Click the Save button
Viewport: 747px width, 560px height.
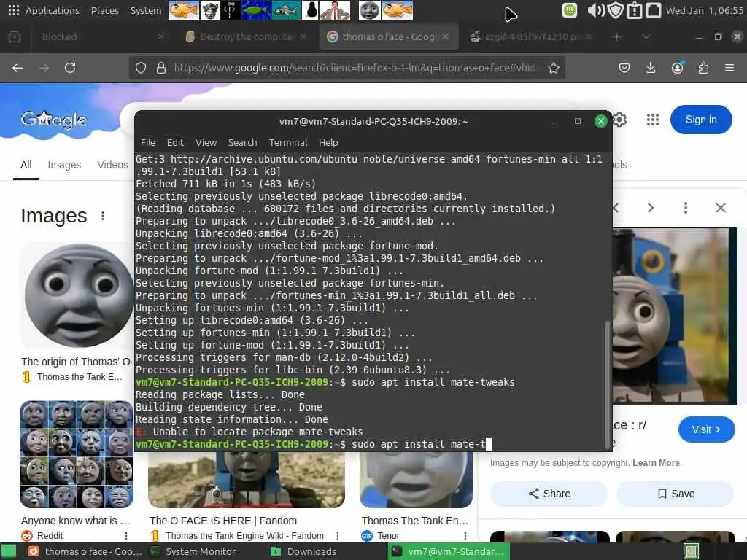[x=676, y=494]
